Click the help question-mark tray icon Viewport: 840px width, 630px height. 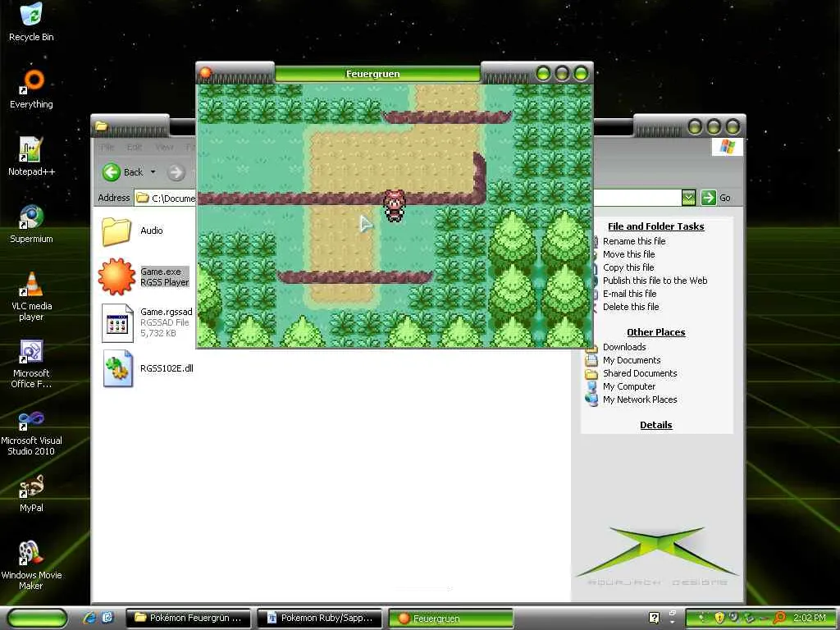pos(654,618)
